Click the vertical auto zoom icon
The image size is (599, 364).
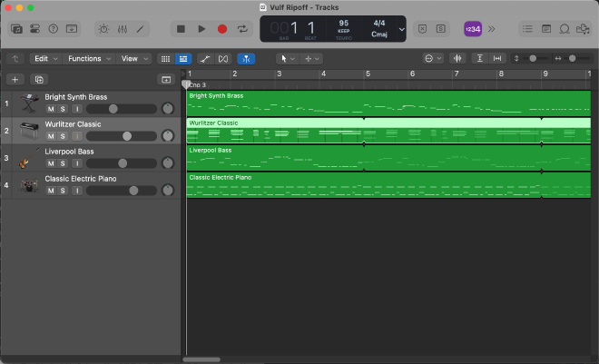[x=480, y=58]
